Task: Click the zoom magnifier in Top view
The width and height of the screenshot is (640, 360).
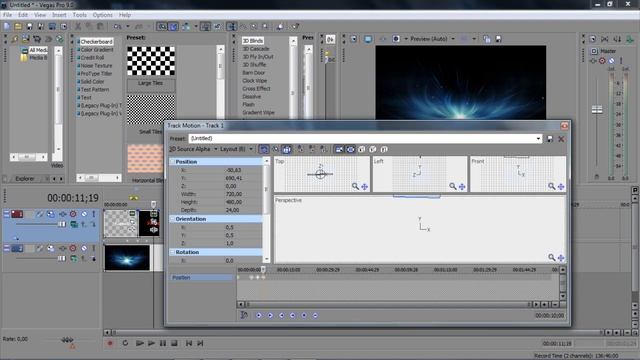Action: tap(356, 187)
